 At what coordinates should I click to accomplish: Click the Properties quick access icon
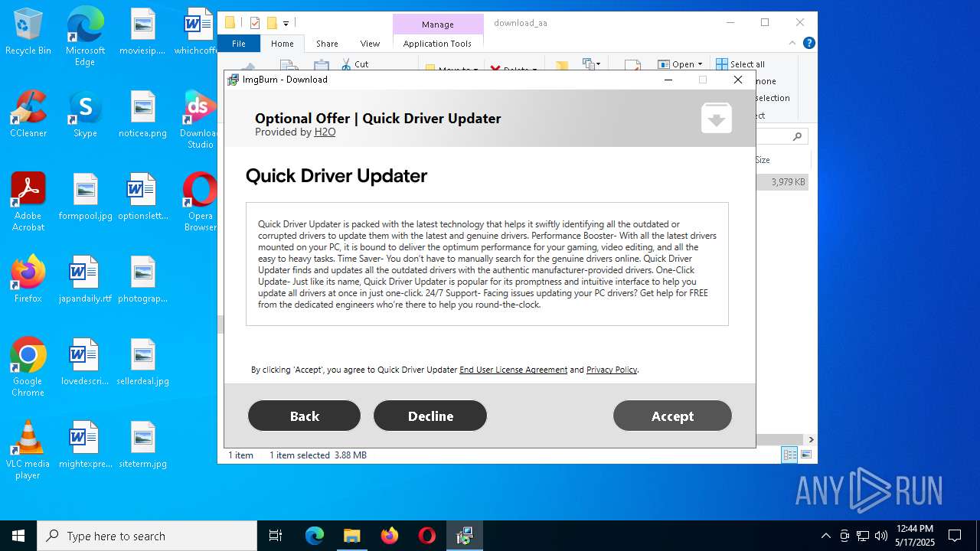255,23
